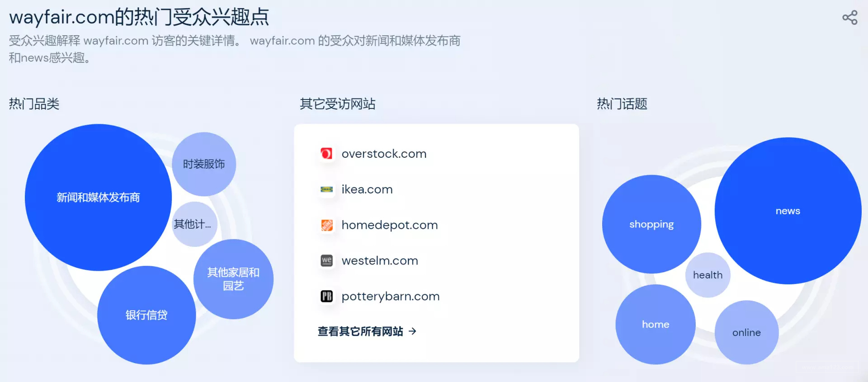The height and width of the screenshot is (382, 868).
Task: Select the home topic bubble
Action: point(656,324)
